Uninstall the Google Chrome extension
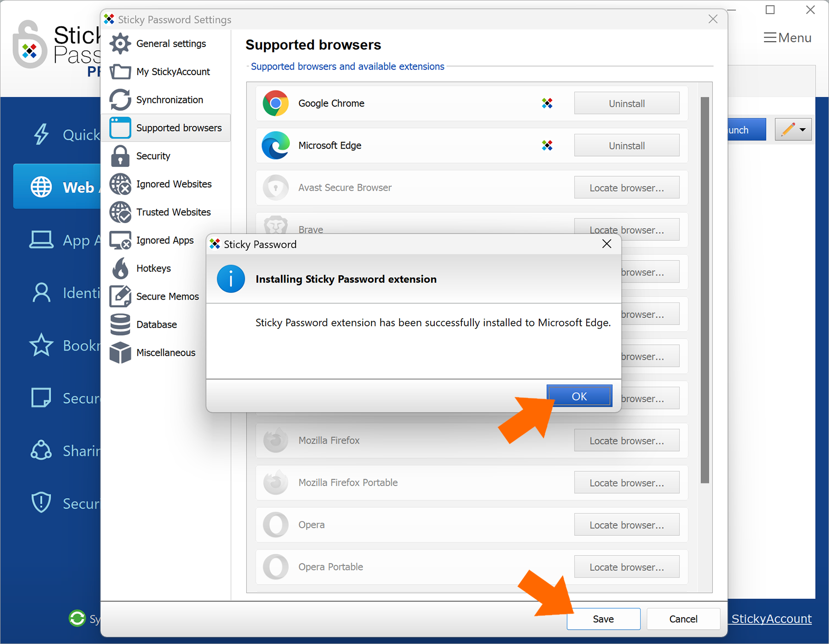The image size is (829, 644). 626,104
